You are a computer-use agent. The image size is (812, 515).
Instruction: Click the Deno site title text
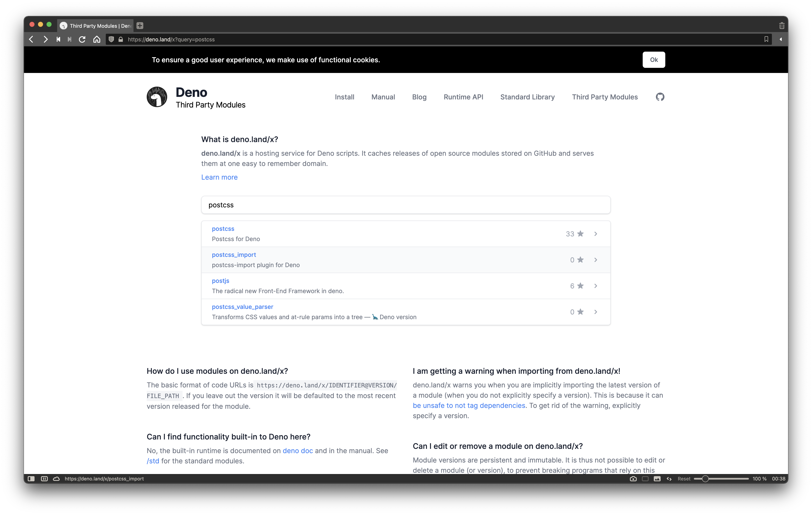click(191, 92)
